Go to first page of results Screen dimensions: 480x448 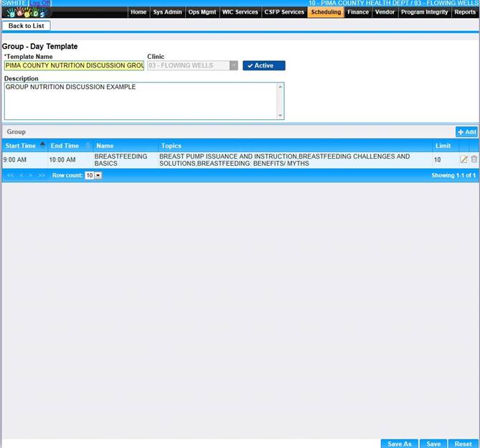pos(11,175)
